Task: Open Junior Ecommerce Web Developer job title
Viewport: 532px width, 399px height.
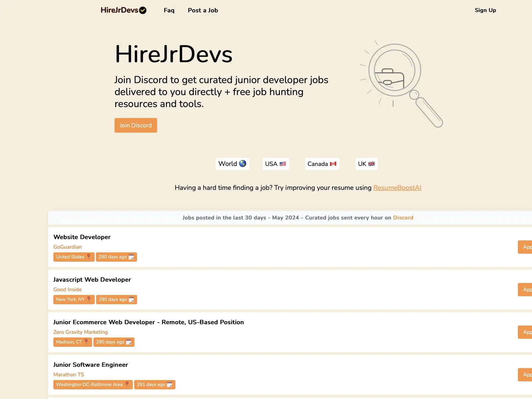Action: (149, 322)
